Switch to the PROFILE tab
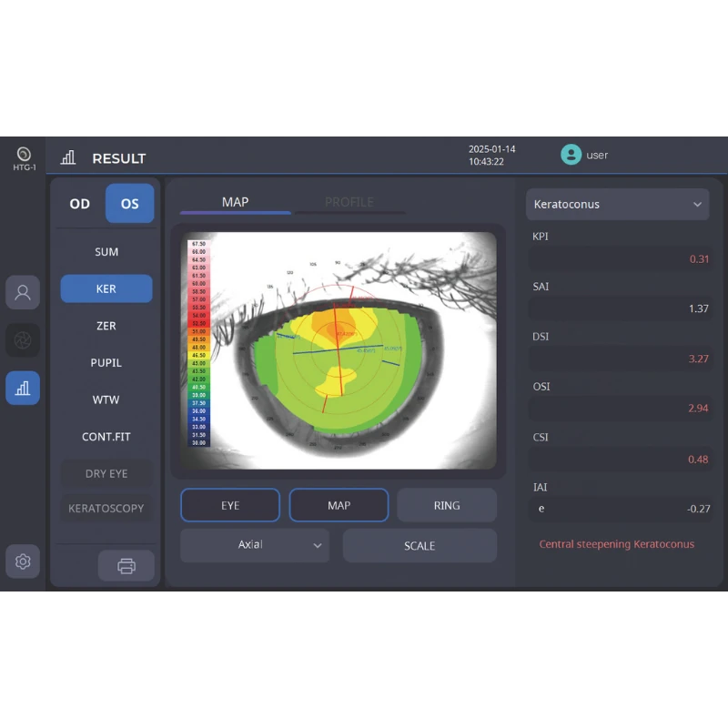728x728 pixels. point(350,201)
